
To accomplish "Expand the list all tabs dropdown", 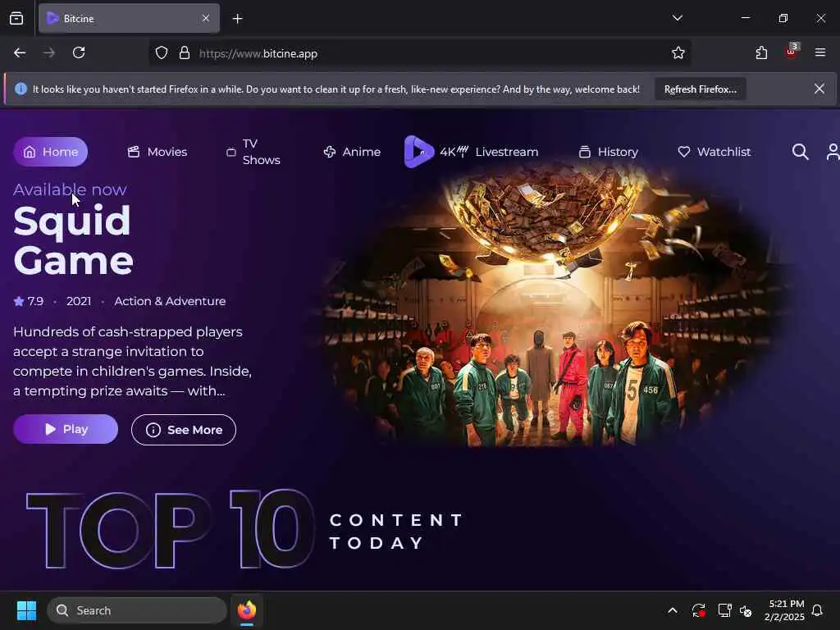I will pyautogui.click(x=677, y=18).
